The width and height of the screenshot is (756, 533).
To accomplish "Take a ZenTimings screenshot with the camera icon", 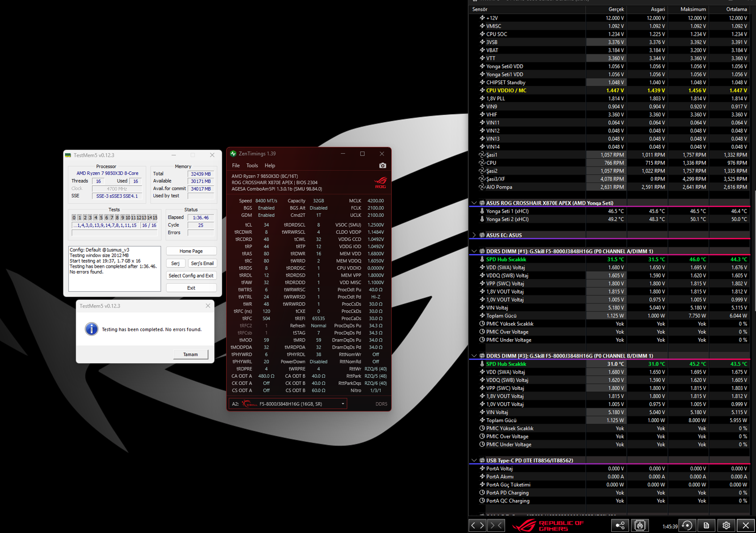I will [x=382, y=166].
